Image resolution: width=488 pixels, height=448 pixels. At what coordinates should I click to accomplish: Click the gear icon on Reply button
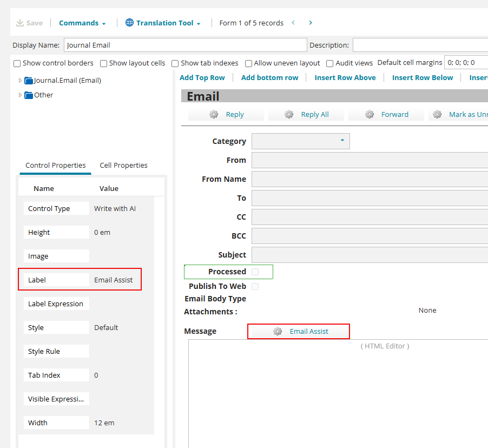(214, 115)
